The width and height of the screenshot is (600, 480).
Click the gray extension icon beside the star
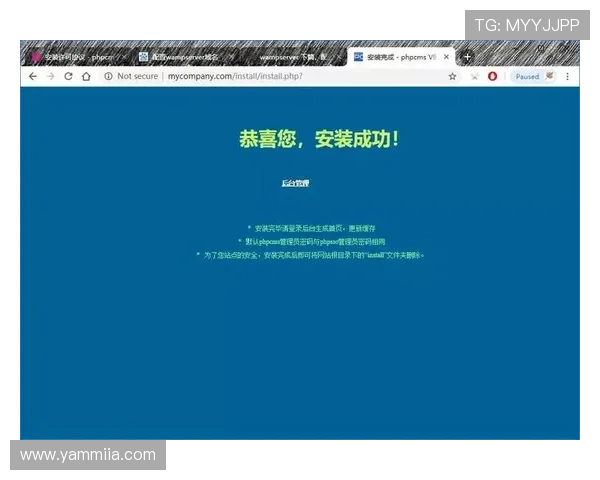[474, 76]
